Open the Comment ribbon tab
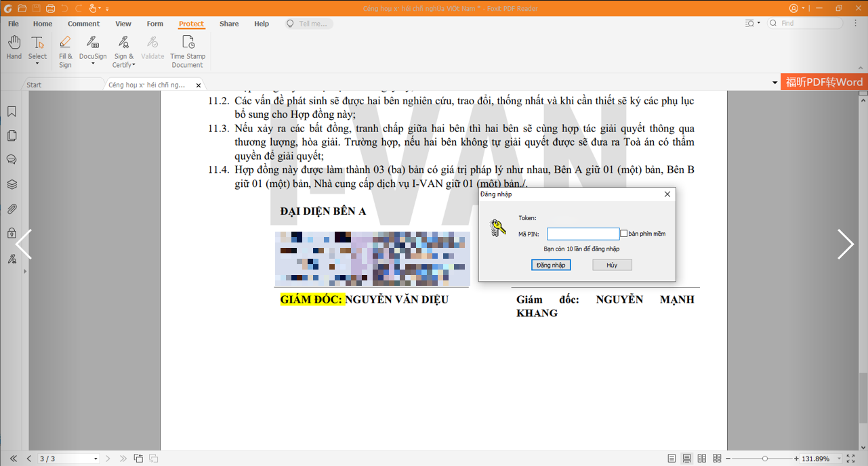Screen dimensions: 868x466 tap(83, 24)
